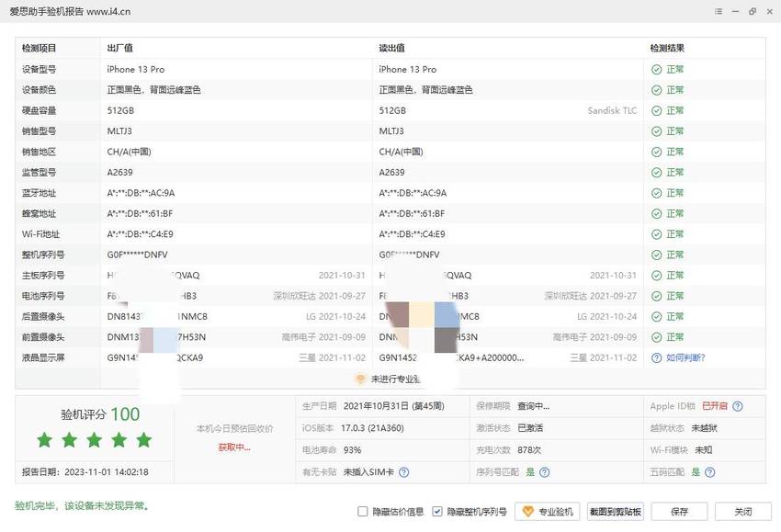Click the green check icon for 设备型号 row
The height and width of the screenshot is (532, 781).
pyautogui.click(x=656, y=70)
